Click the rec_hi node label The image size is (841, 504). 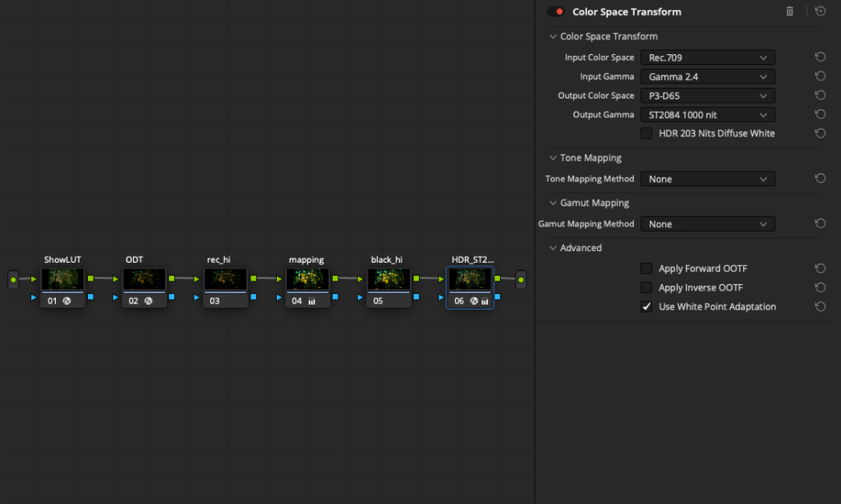click(x=218, y=259)
